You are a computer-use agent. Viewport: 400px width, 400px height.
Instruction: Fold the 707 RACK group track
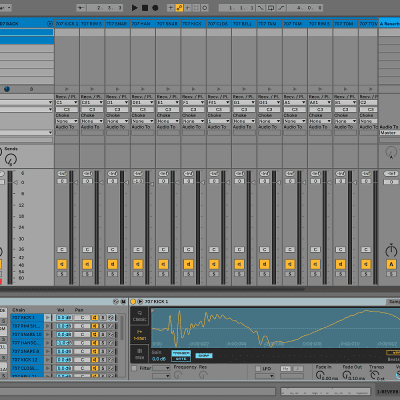[50, 24]
